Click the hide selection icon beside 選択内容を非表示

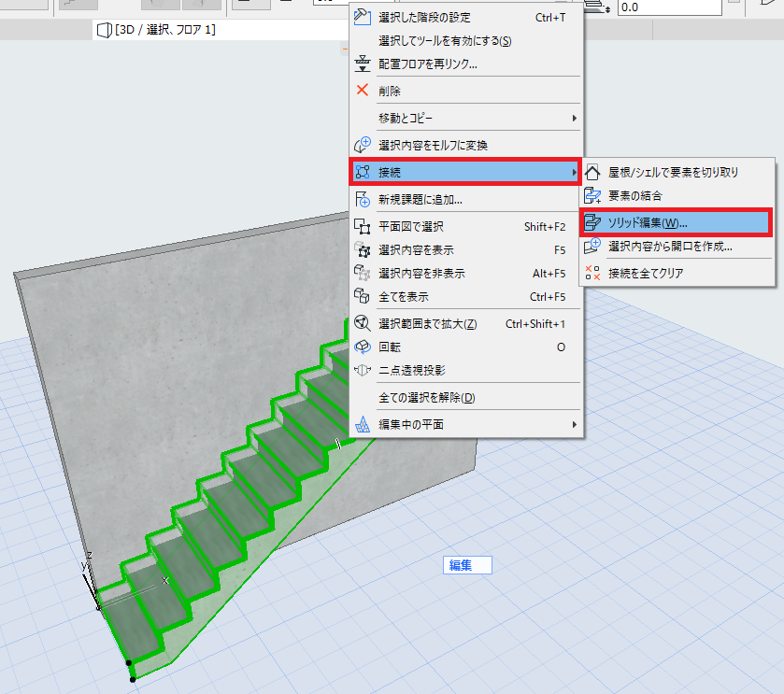(x=362, y=273)
